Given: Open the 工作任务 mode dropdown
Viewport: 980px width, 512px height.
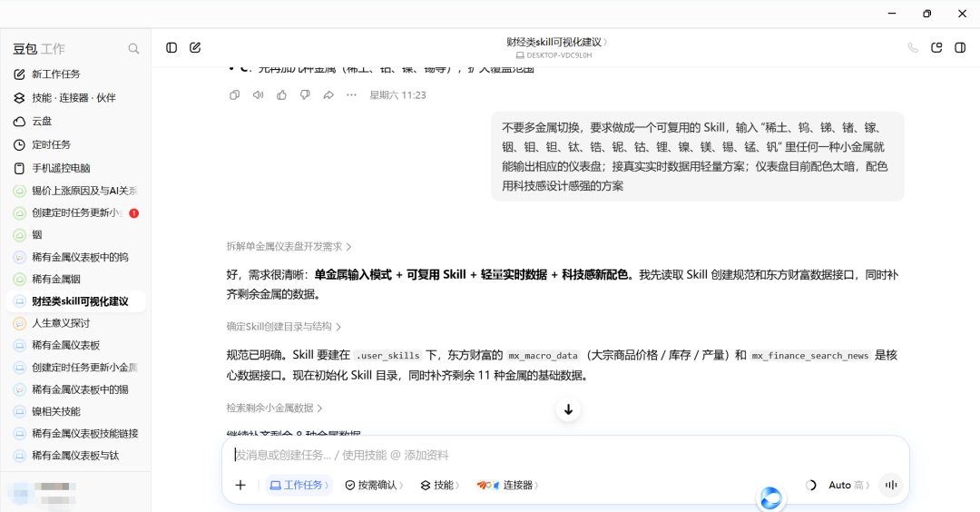Looking at the screenshot, I should 299,485.
